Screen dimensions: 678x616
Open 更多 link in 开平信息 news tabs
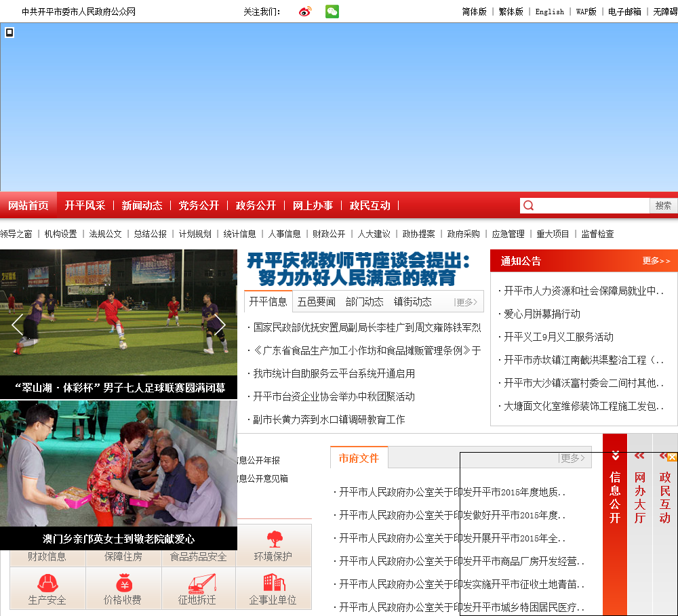click(x=466, y=302)
